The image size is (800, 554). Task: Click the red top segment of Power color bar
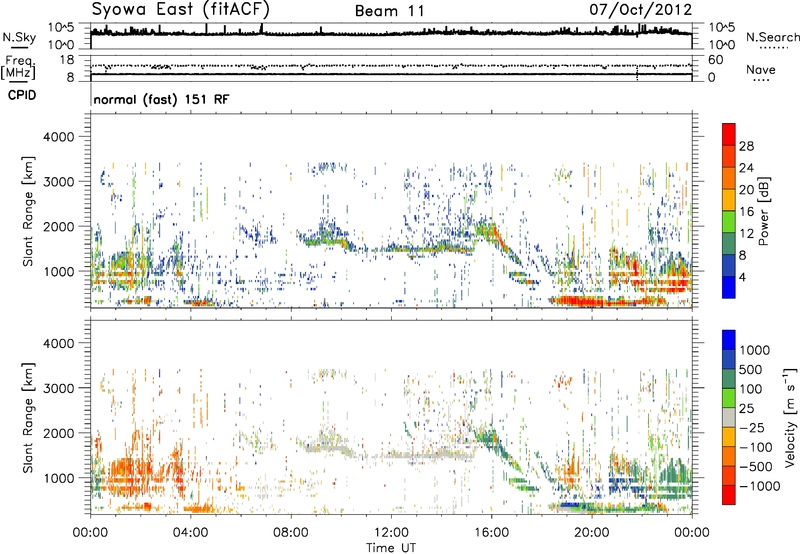point(729,135)
